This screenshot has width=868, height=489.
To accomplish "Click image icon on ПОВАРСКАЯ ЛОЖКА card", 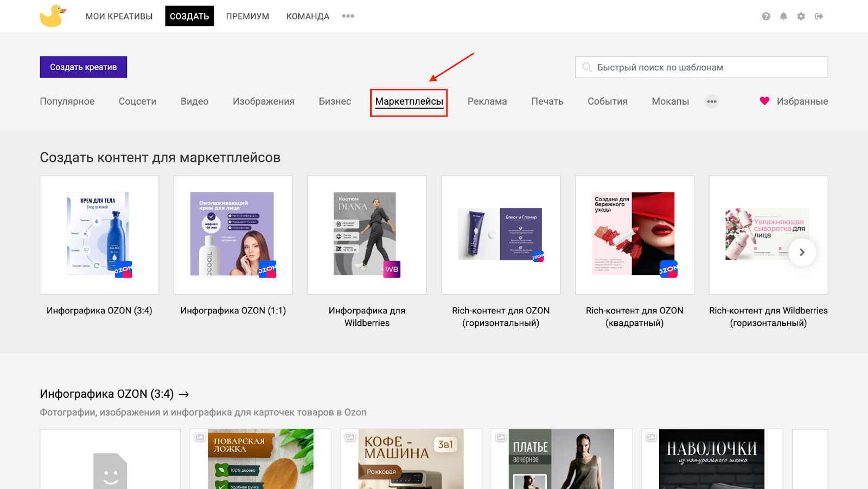I will pos(200,436).
